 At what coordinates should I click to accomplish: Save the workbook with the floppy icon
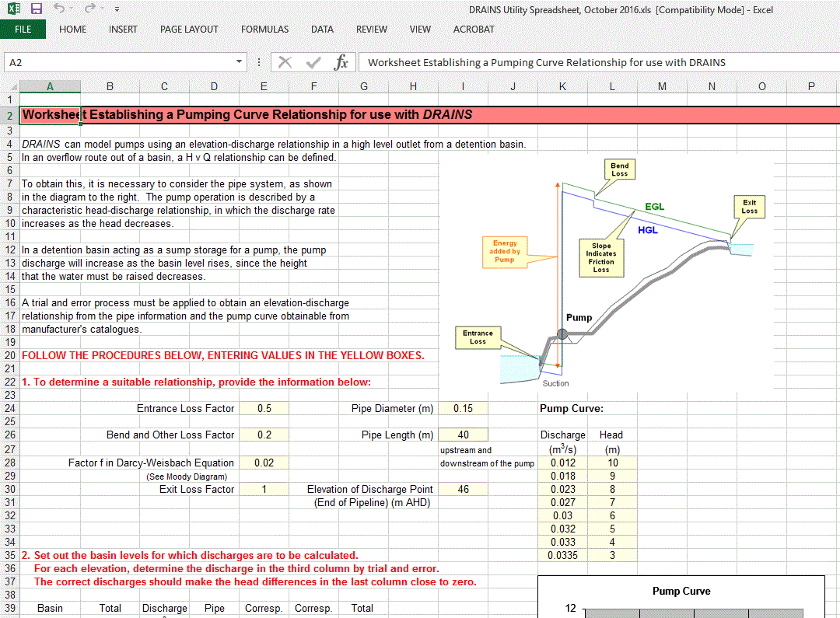[x=37, y=9]
